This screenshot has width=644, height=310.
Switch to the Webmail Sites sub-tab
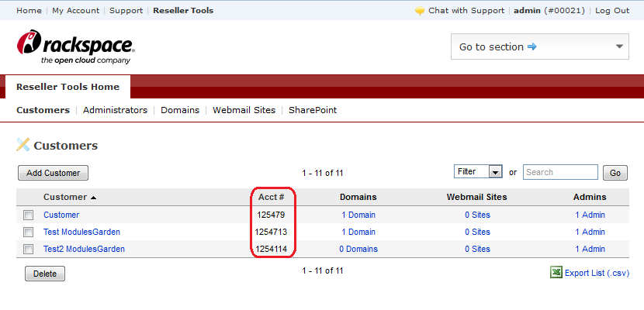point(244,110)
